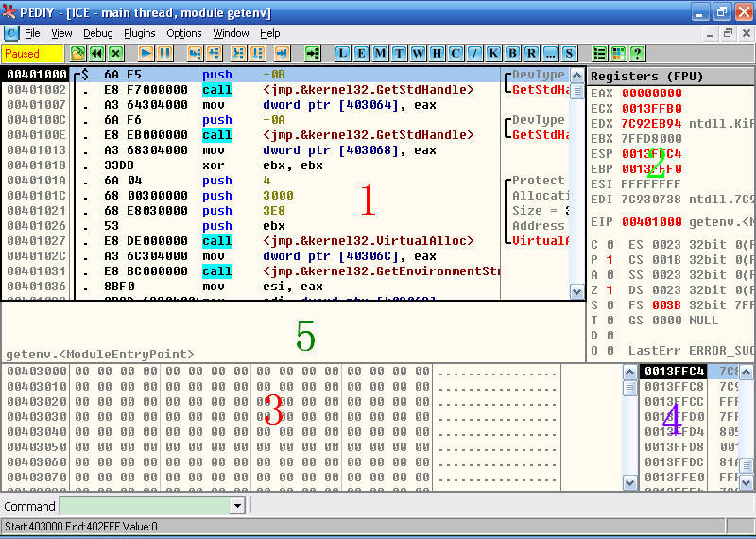Click the Pause execution icon
The image size is (756, 539).
(165, 53)
